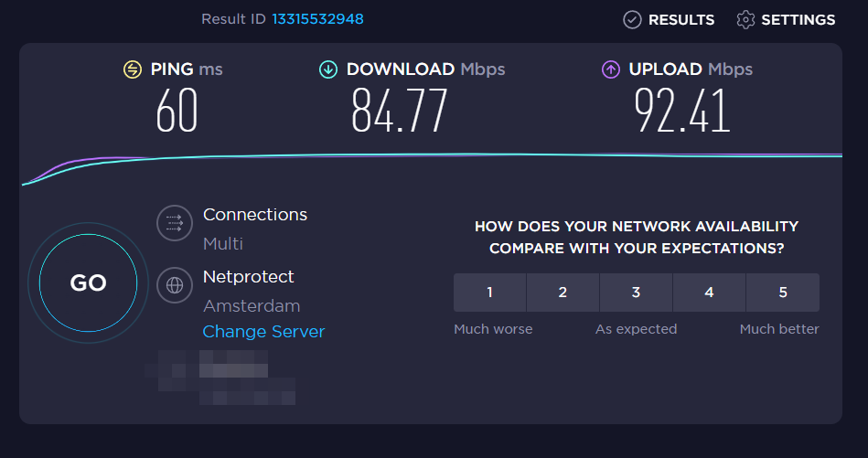This screenshot has height=458, width=868.
Task: Rate network availability as 2
Action: coord(563,293)
